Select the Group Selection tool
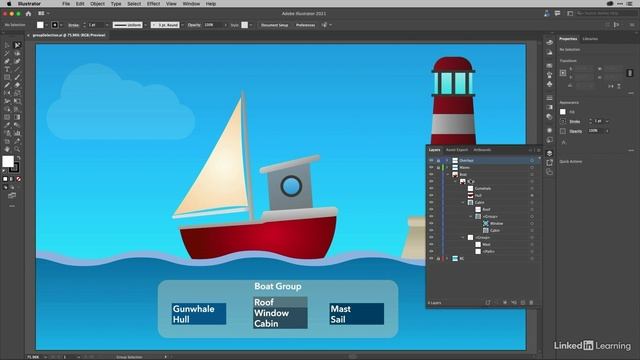 pyautogui.click(x=17, y=45)
